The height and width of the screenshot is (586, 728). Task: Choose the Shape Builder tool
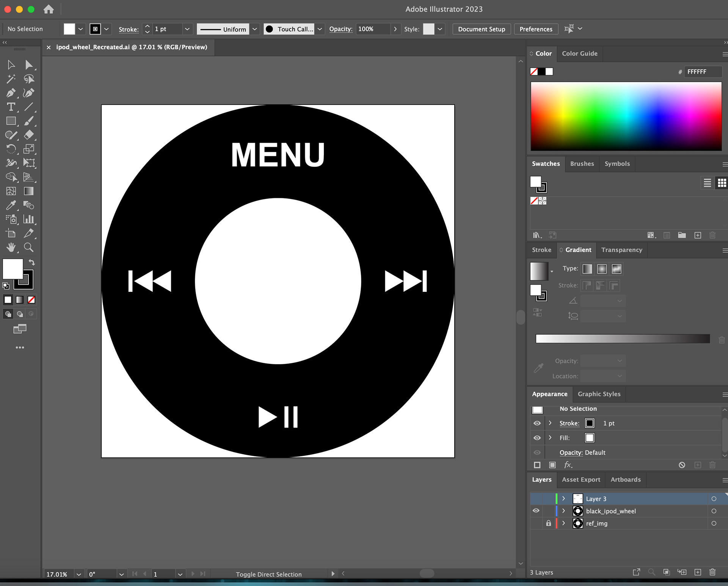point(11,177)
